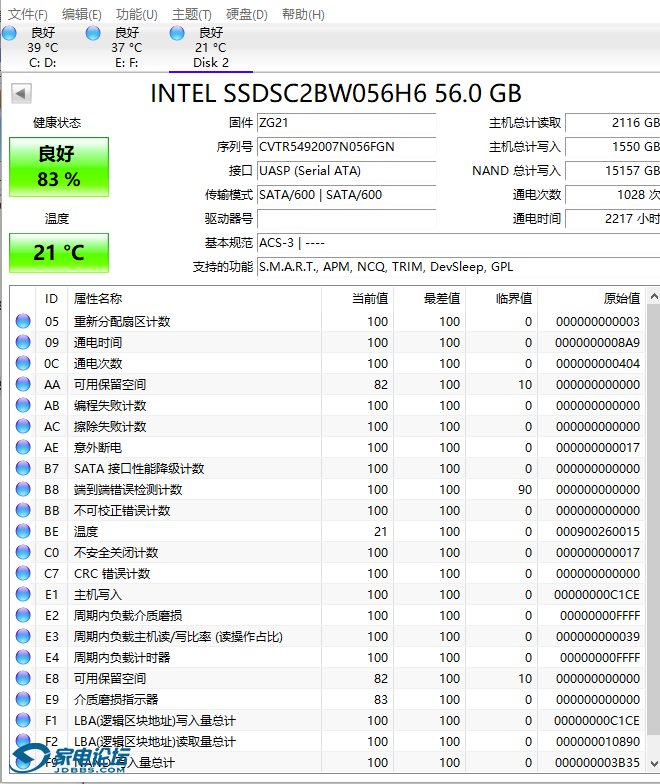660x784 pixels.
Task: Click the status icon for attribute E2
Action: click(x=23, y=615)
